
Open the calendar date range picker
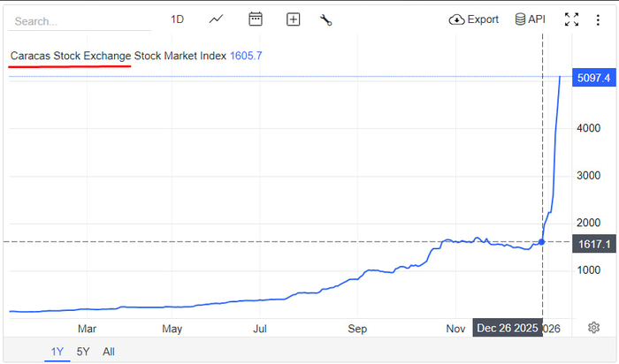tap(256, 19)
